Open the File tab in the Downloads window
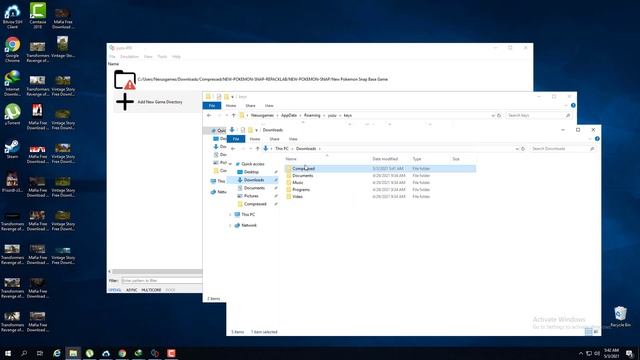640x360 pixels. click(236, 139)
